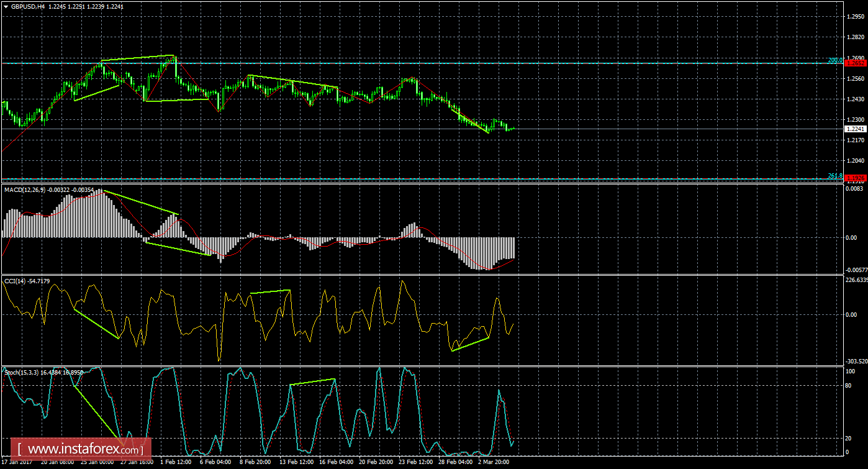The image size is (868, 469).
Task: Click the 1.2950 value on price scale
Action: [x=855, y=17]
